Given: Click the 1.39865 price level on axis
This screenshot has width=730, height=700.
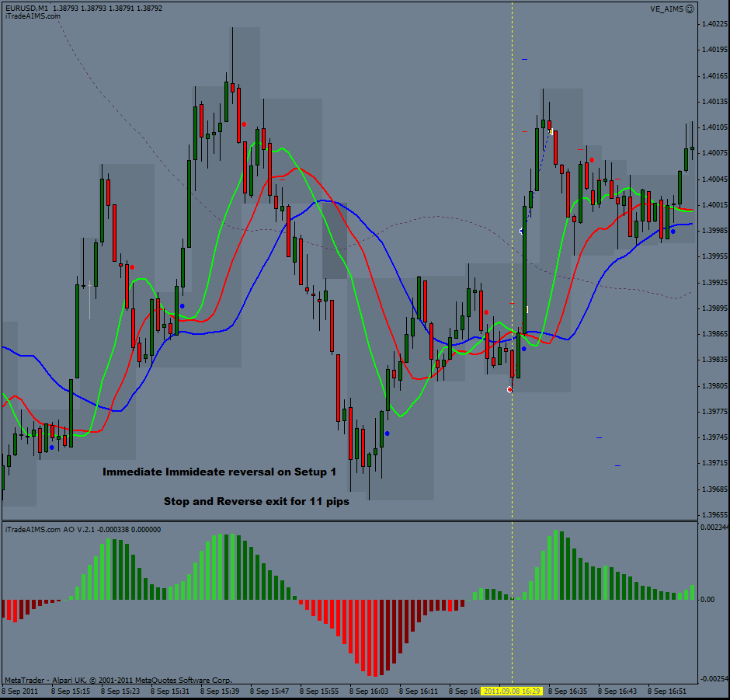Looking at the screenshot, I should coord(714,334).
